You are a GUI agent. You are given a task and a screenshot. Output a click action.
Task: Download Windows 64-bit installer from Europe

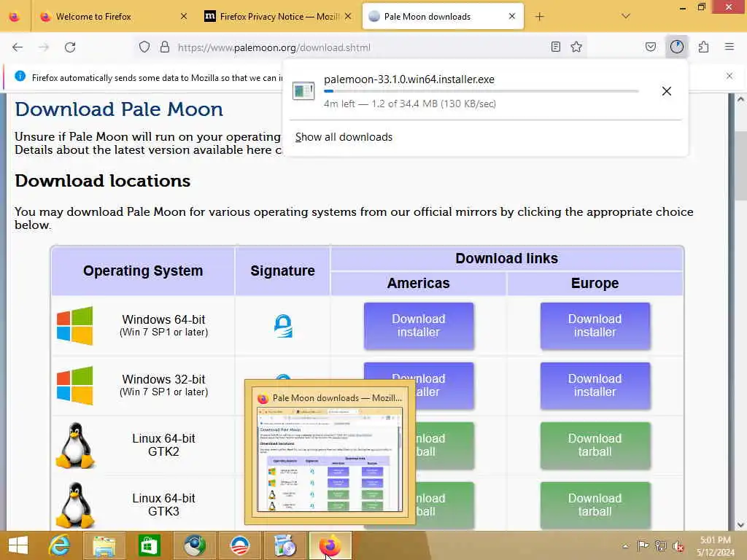coord(595,326)
